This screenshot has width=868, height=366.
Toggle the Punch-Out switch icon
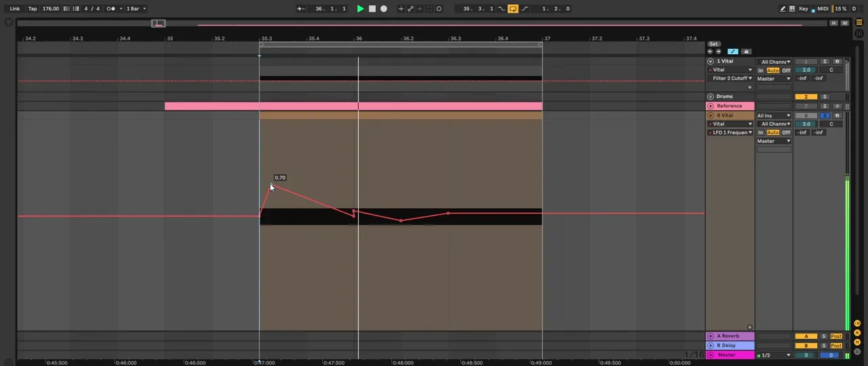pyautogui.click(x=524, y=9)
